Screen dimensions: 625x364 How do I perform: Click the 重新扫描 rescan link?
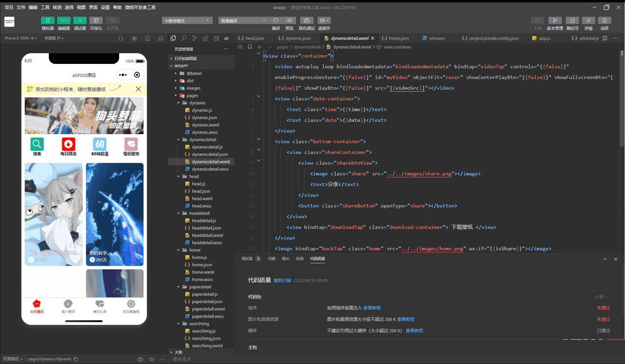click(x=282, y=281)
